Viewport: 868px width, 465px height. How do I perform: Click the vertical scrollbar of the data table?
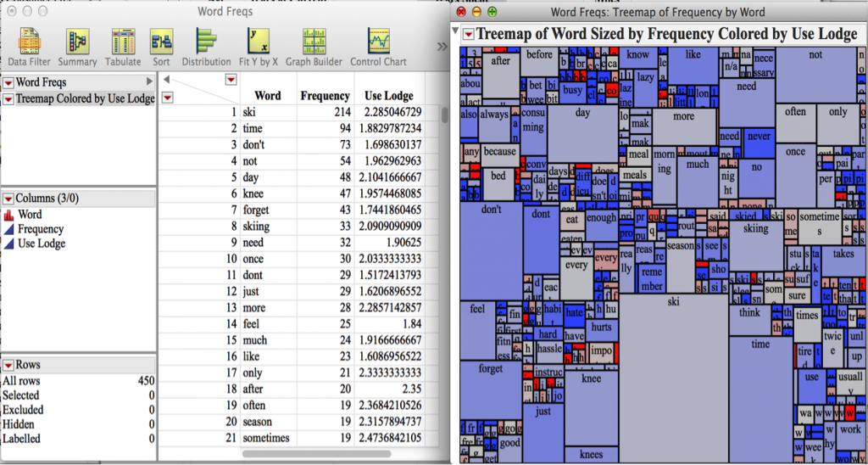(x=444, y=115)
